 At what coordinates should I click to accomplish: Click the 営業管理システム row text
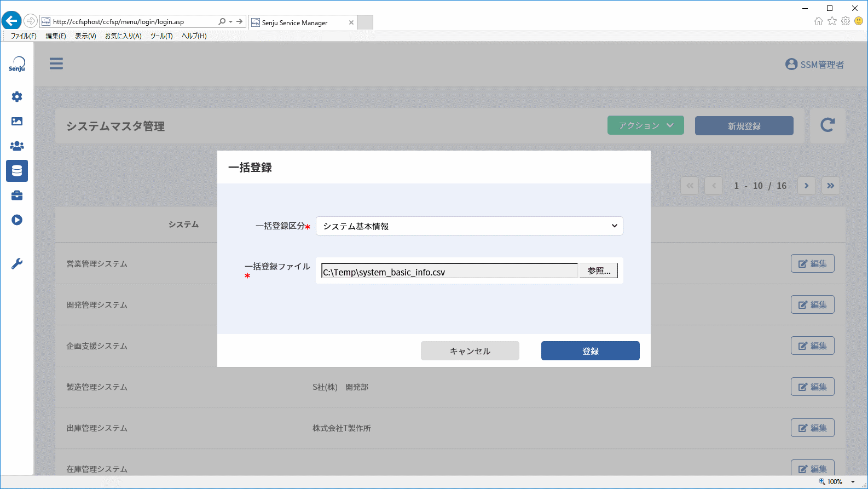pos(97,264)
